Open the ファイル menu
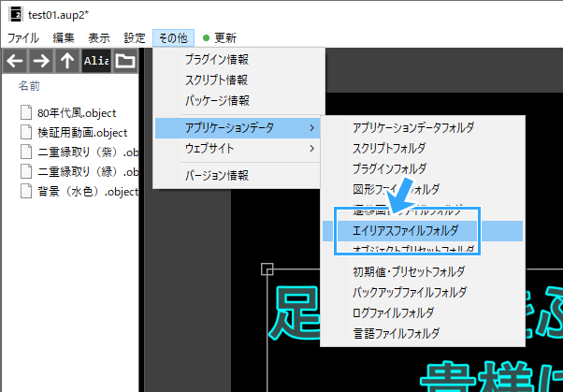This screenshot has height=392, width=563. (x=23, y=38)
